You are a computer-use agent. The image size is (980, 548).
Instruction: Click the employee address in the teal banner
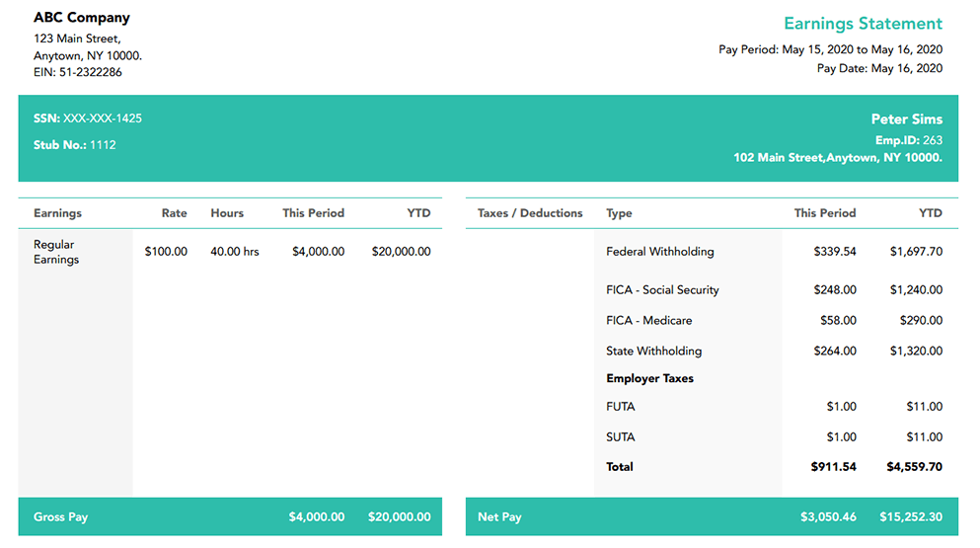tap(837, 157)
